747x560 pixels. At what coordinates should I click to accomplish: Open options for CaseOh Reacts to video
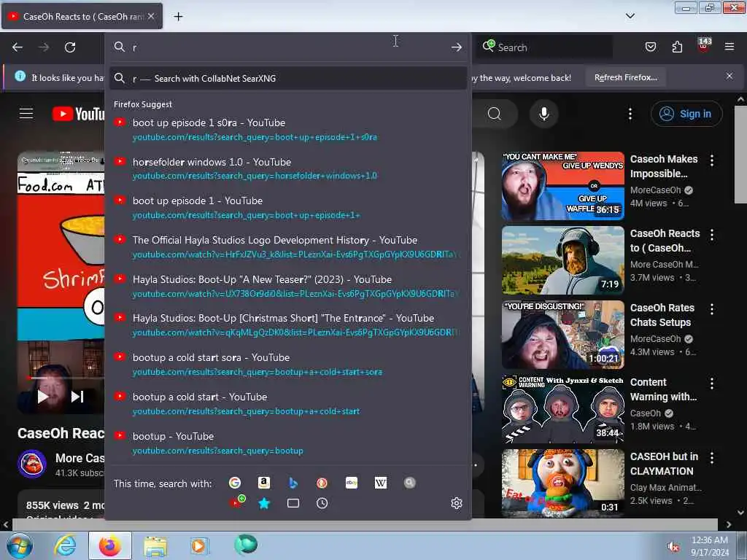[712, 234]
